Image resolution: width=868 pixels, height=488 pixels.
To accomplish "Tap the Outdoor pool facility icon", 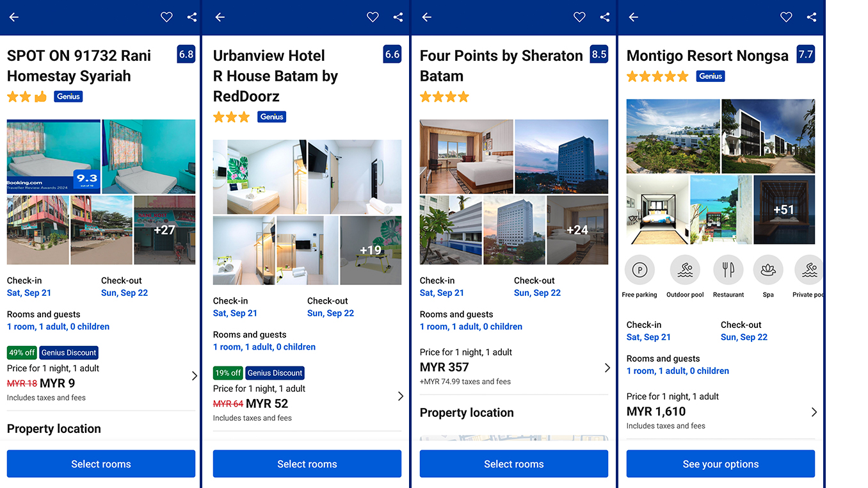I will coord(685,270).
